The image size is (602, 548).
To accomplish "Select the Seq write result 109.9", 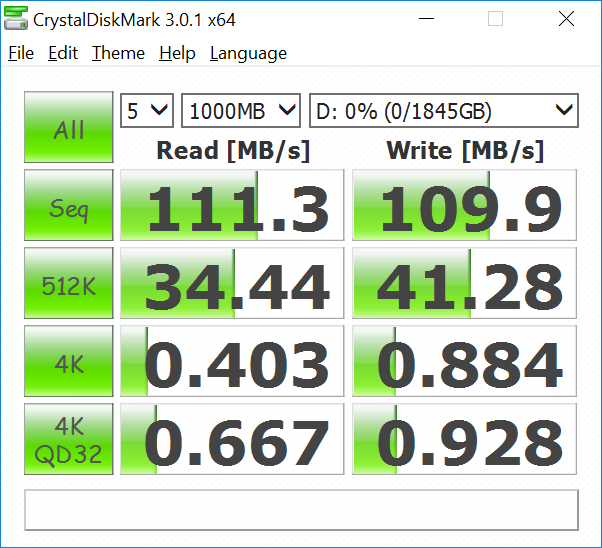I will click(465, 205).
